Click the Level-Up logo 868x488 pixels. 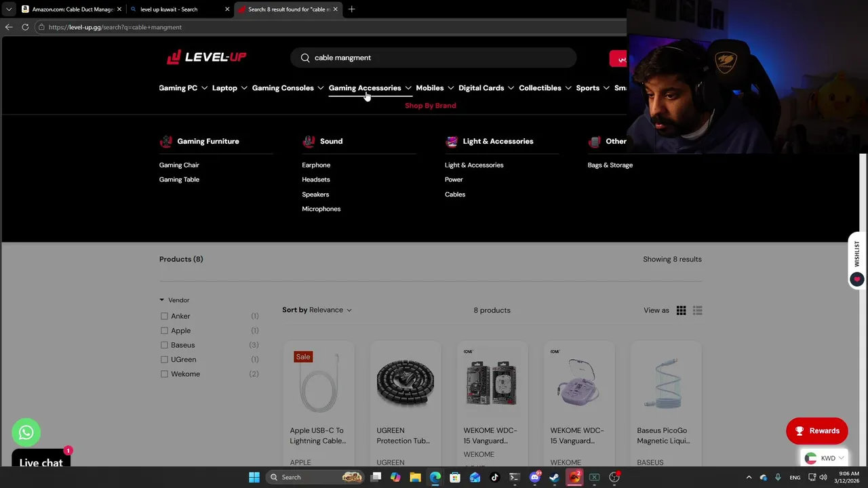pos(206,57)
